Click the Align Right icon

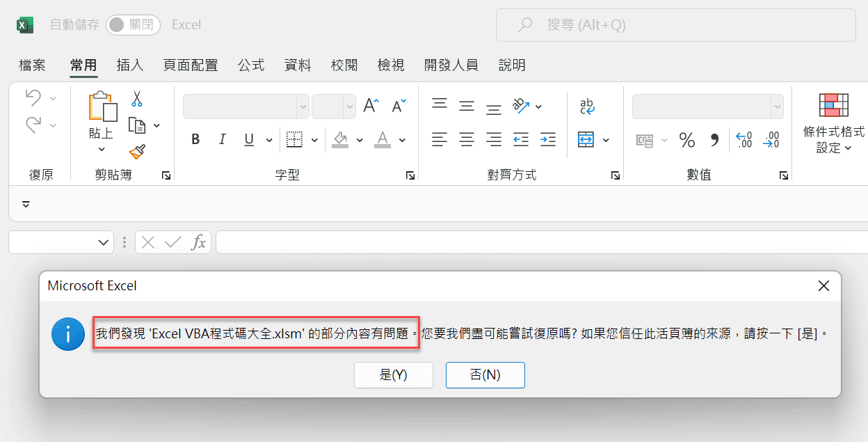pyautogui.click(x=494, y=139)
